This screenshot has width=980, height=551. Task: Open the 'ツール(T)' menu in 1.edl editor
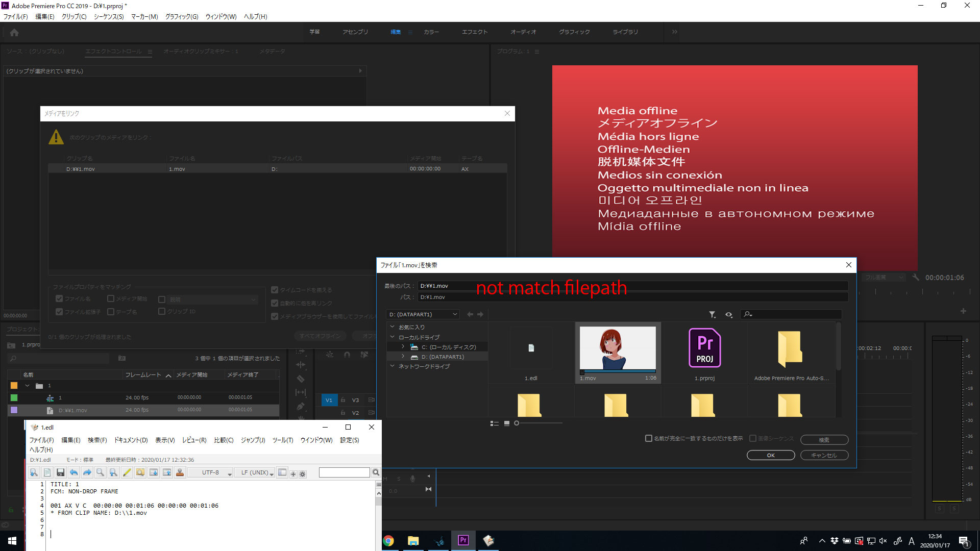tap(282, 440)
